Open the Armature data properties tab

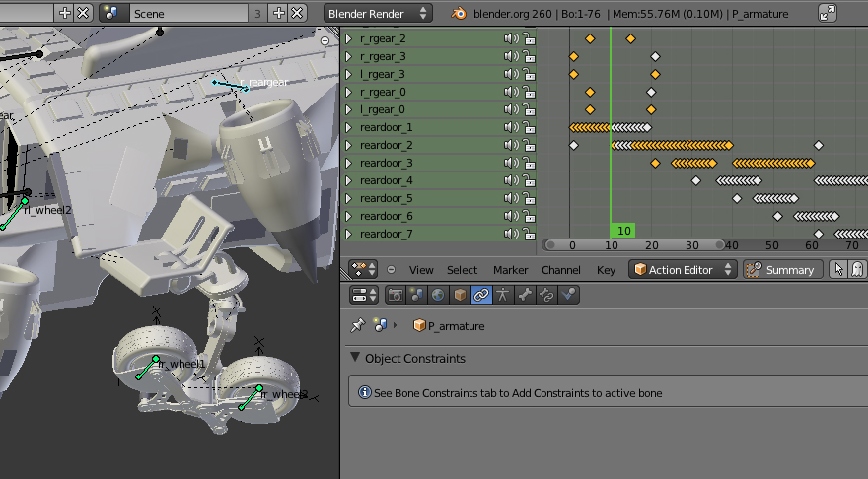(503, 295)
